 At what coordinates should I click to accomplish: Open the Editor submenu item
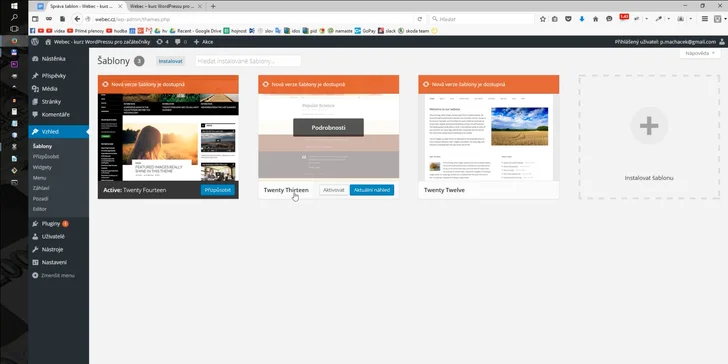(x=40, y=209)
